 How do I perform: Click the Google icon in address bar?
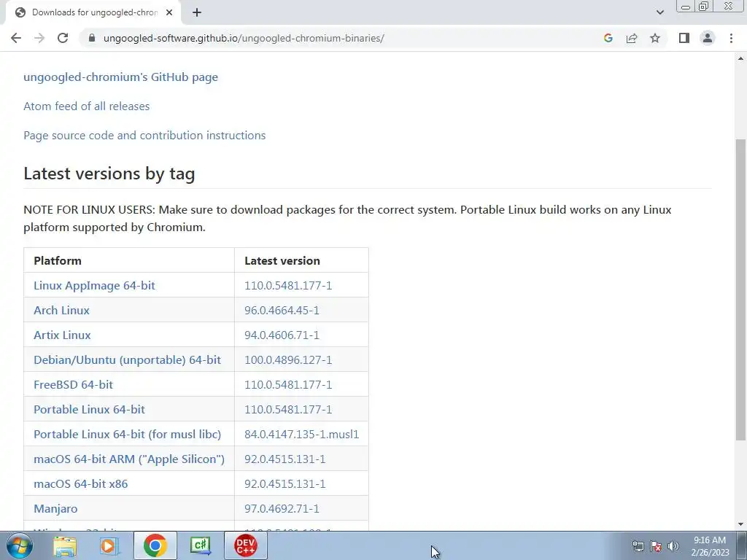608,38
